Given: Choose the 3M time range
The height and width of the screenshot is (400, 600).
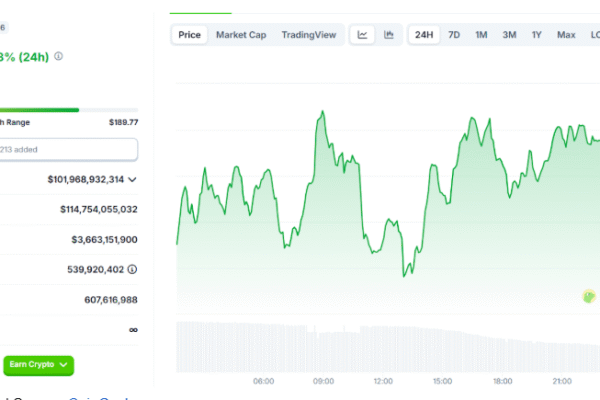Looking at the screenshot, I should pyautogui.click(x=509, y=35).
